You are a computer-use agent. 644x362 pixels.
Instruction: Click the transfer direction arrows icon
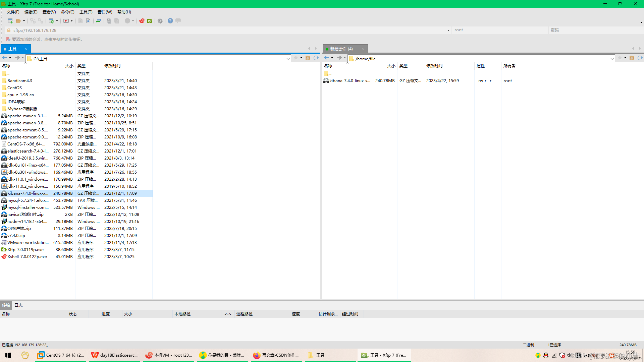point(99,21)
